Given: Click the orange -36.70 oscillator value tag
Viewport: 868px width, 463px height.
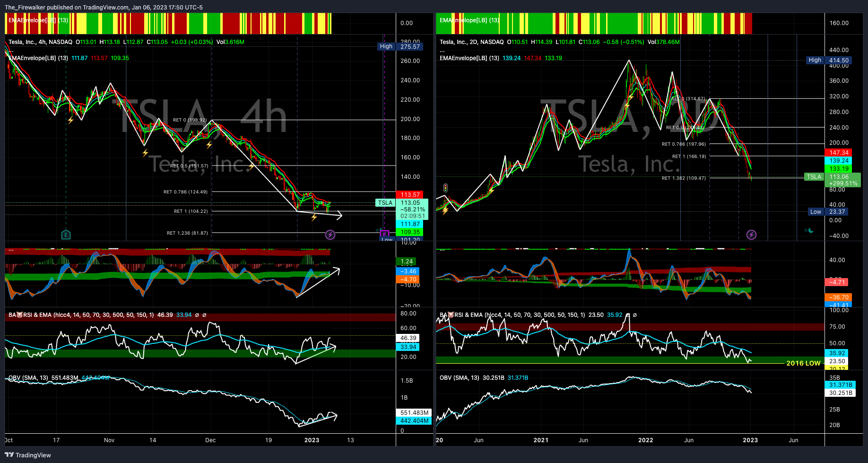Looking at the screenshot, I should click(839, 297).
